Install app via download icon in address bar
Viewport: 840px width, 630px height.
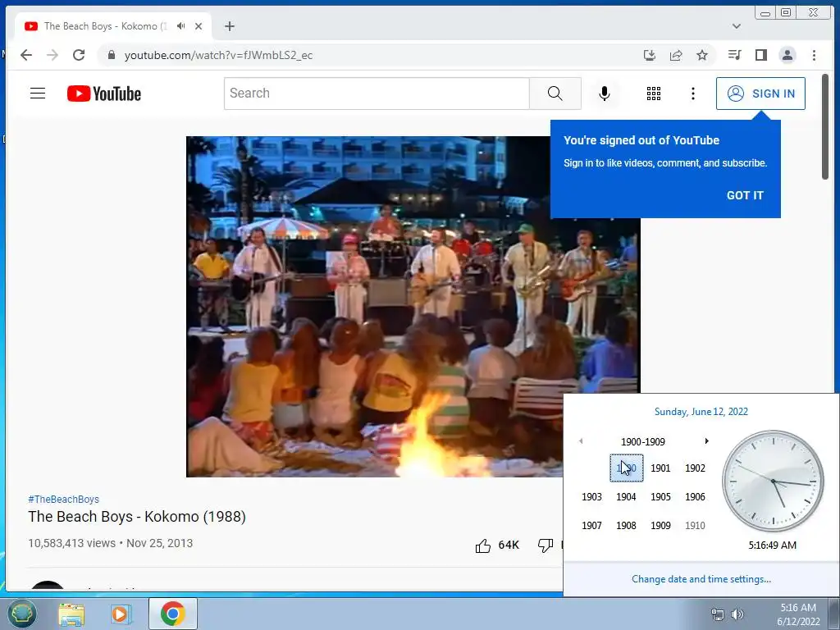(x=650, y=55)
